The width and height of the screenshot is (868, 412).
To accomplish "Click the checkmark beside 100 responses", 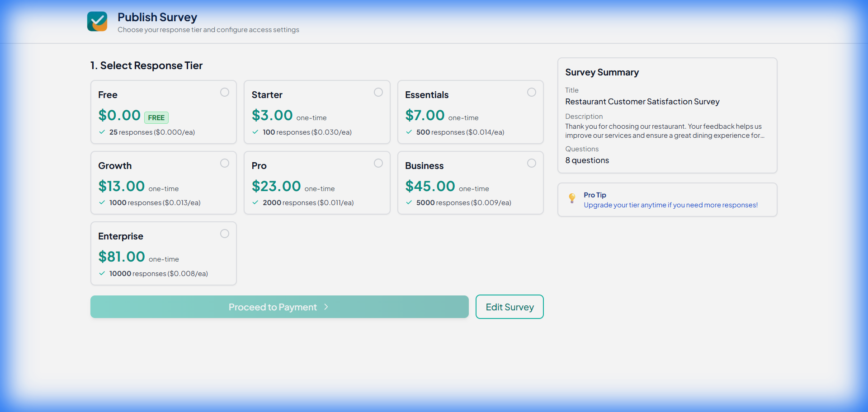I will click(255, 132).
